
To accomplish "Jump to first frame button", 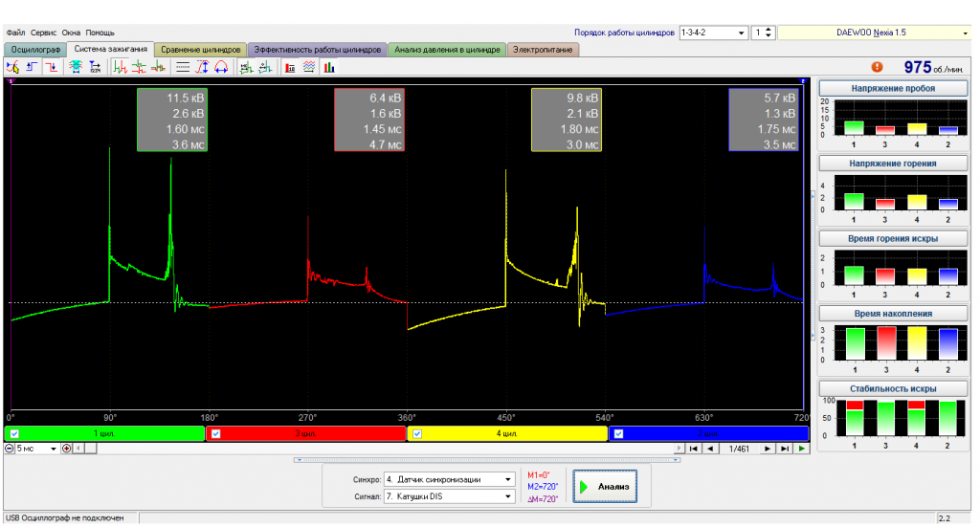I will [x=693, y=449].
